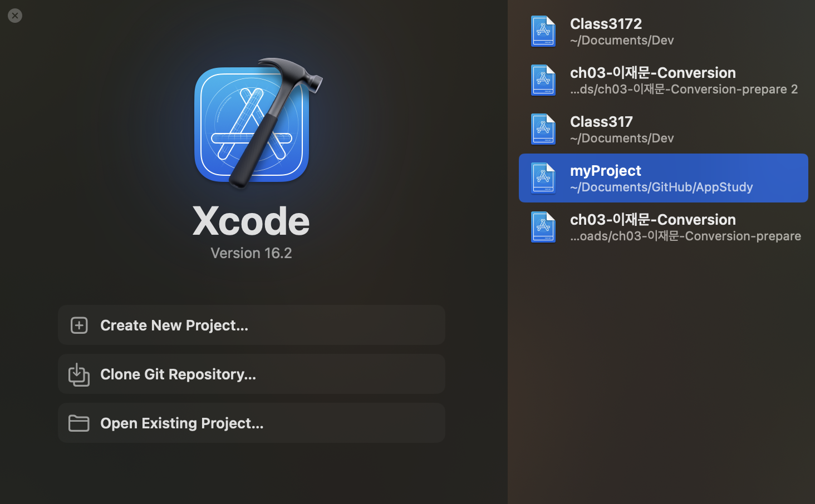The image size is (815, 504).
Task: Click the "Class317" project name
Action: [601, 122]
